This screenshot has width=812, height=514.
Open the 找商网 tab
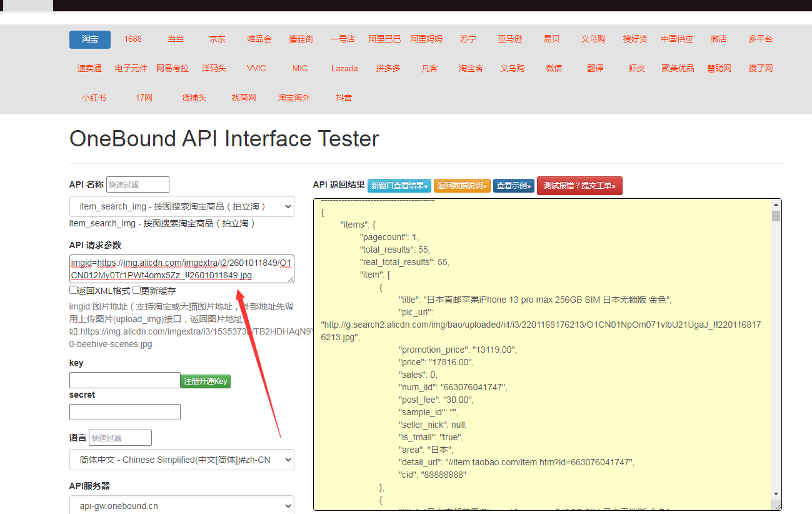click(244, 98)
